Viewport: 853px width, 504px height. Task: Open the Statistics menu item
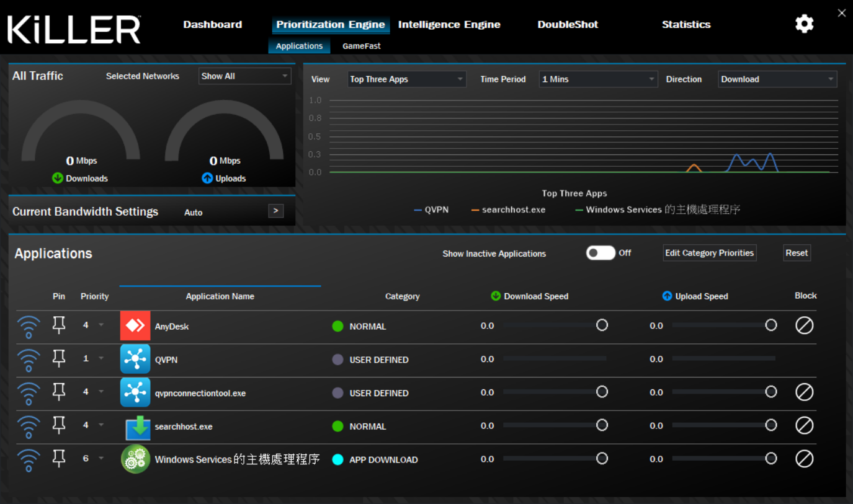point(686,24)
